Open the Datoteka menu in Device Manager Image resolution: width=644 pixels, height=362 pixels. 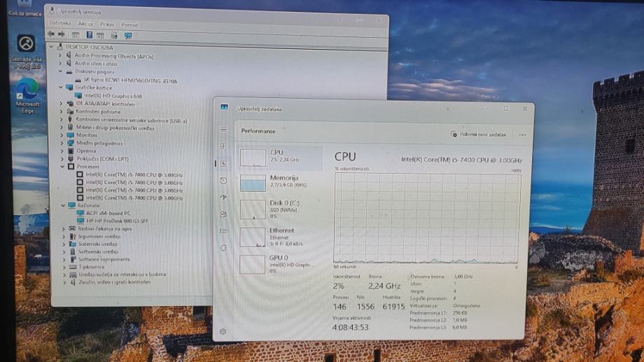(60, 23)
